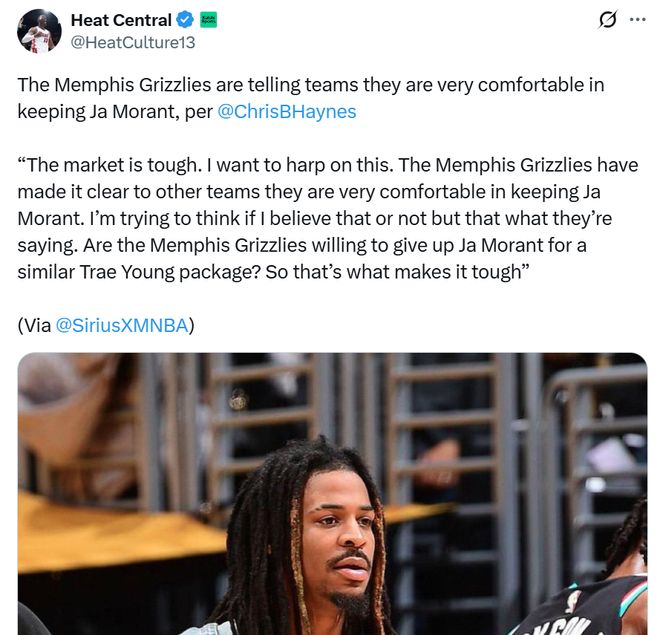The image size is (660, 635).
Task: Click the quoted paragraph beginning "The market is tough"
Action: click(x=327, y=218)
